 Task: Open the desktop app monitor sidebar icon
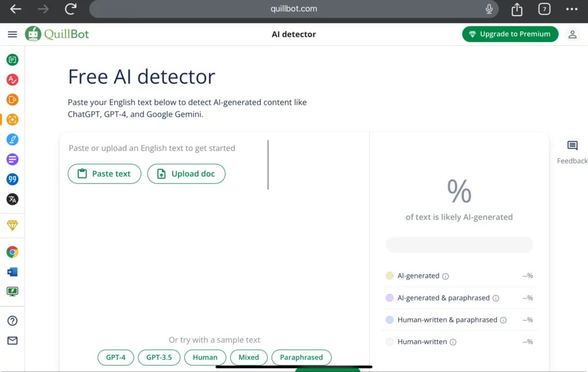(13, 292)
